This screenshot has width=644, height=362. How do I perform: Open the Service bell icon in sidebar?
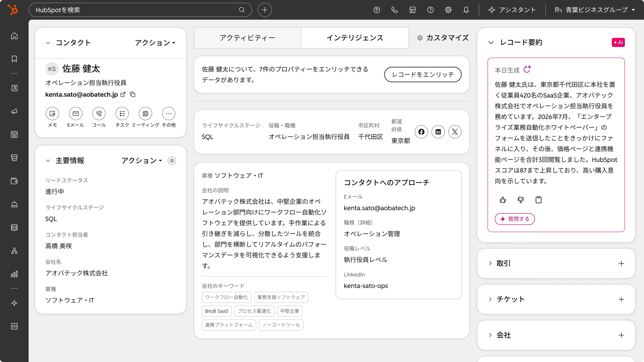[14, 204]
